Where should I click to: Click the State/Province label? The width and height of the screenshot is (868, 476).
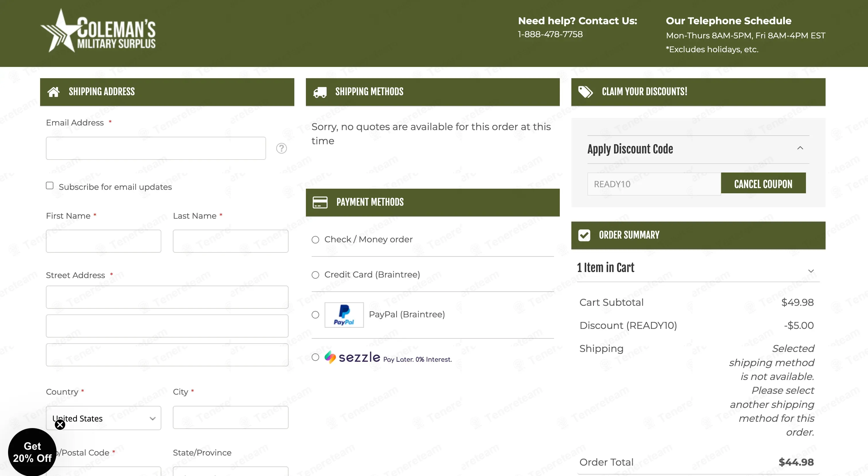pyautogui.click(x=202, y=453)
